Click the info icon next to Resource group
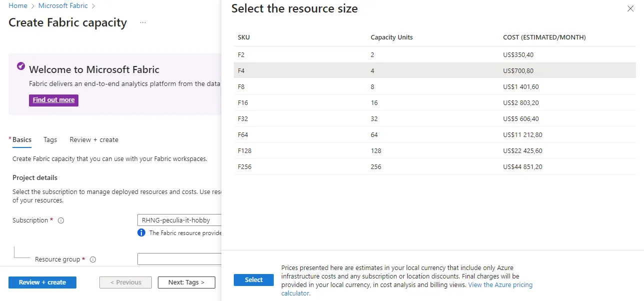The image size is (644, 301). tap(92, 259)
